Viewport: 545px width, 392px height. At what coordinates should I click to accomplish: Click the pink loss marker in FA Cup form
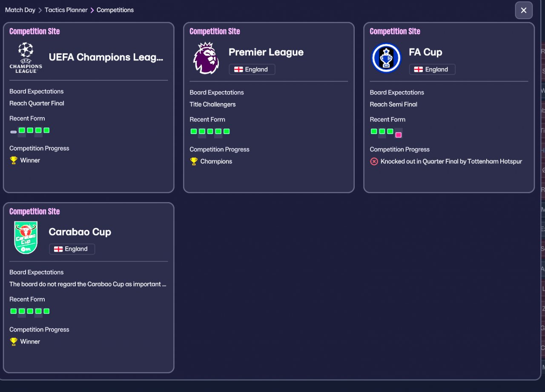click(399, 135)
